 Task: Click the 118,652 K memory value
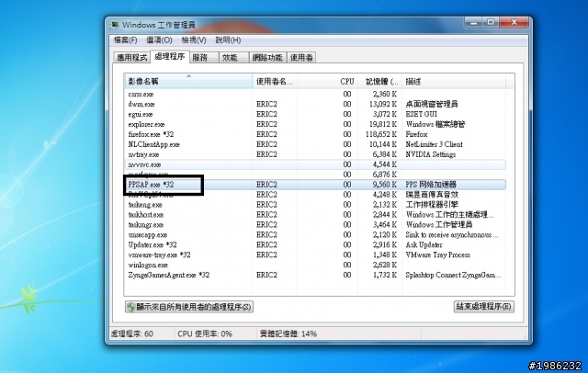click(381, 134)
